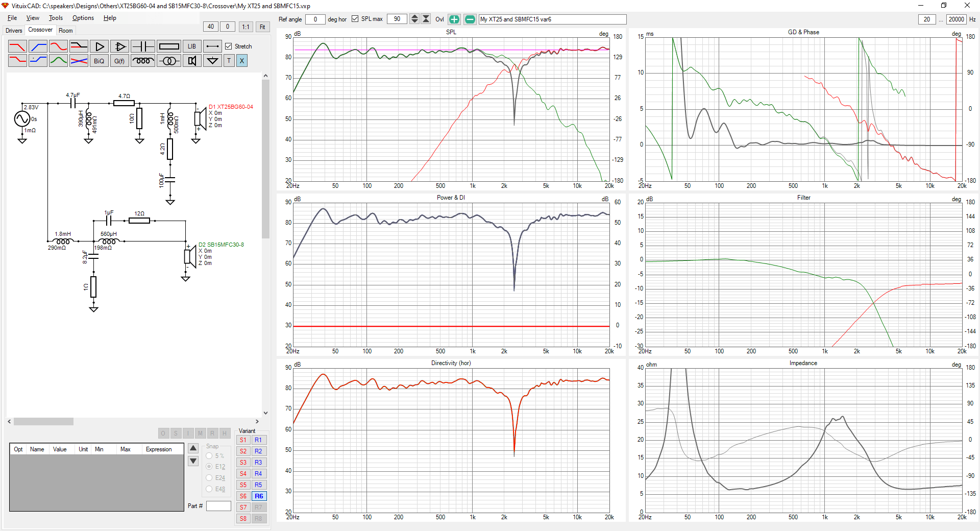Image resolution: width=980 pixels, height=531 pixels.
Task: Click schematic vertical scrollbar down arrow
Action: [x=265, y=413]
